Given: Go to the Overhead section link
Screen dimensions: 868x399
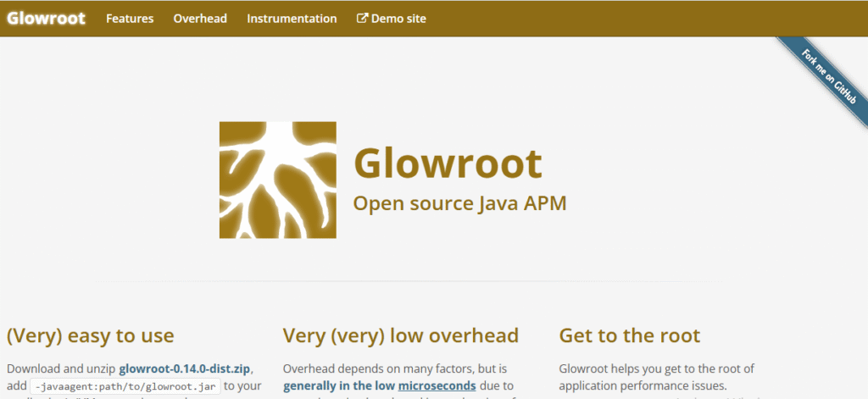Looking at the screenshot, I should 200,19.
